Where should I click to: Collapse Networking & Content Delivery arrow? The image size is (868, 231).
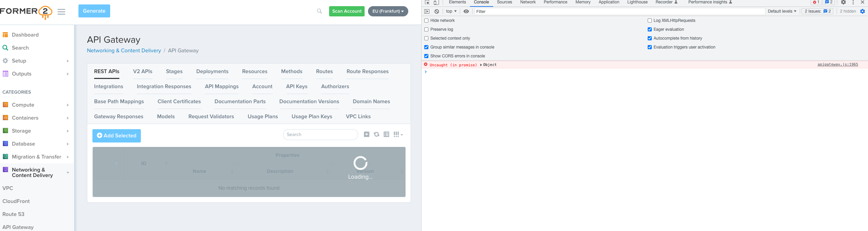(68, 173)
